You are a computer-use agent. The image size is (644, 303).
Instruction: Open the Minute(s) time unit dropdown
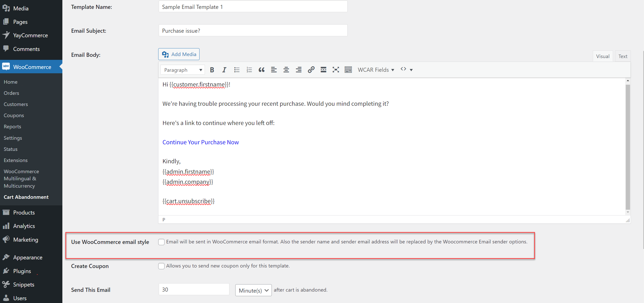(253, 290)
